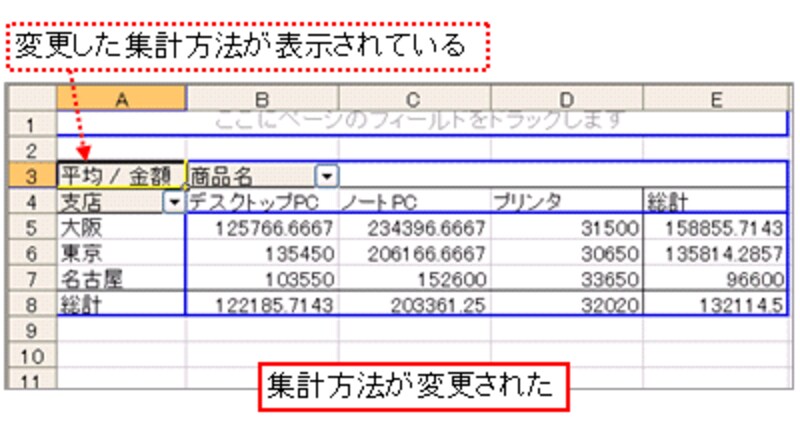Select row 2 header
The image size is (800, 444).
[x=32, y=151]
